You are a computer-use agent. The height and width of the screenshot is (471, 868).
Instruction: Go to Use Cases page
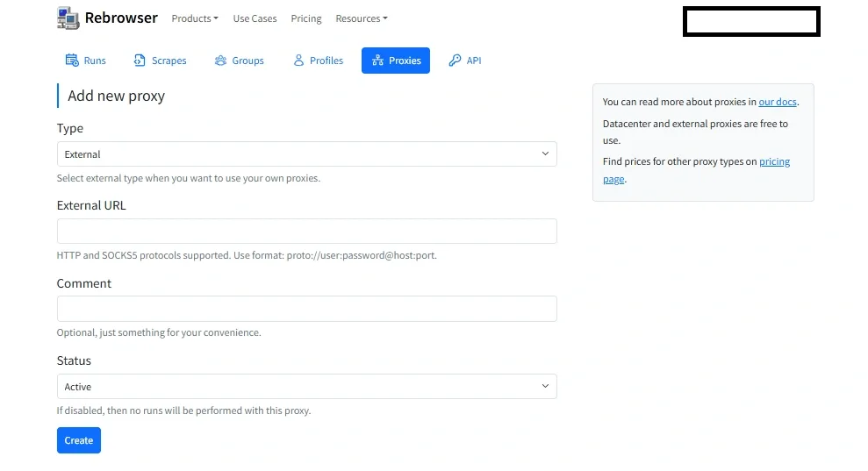[x=255, y=18]
